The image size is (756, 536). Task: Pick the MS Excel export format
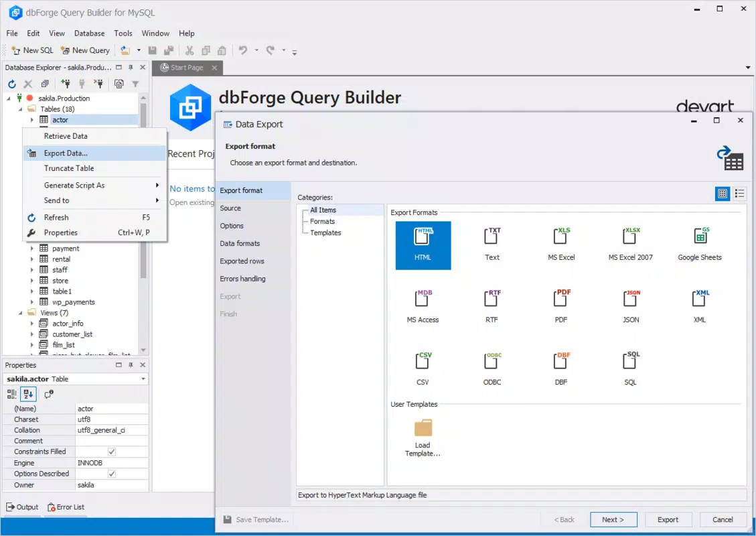[x=561, y=245]
